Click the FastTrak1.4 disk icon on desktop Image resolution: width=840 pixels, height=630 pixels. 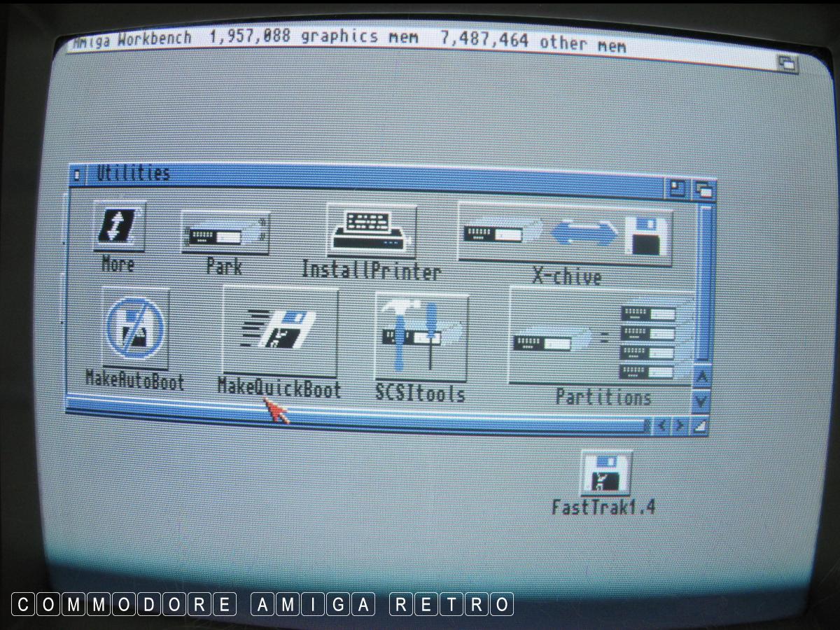[605, 473]
